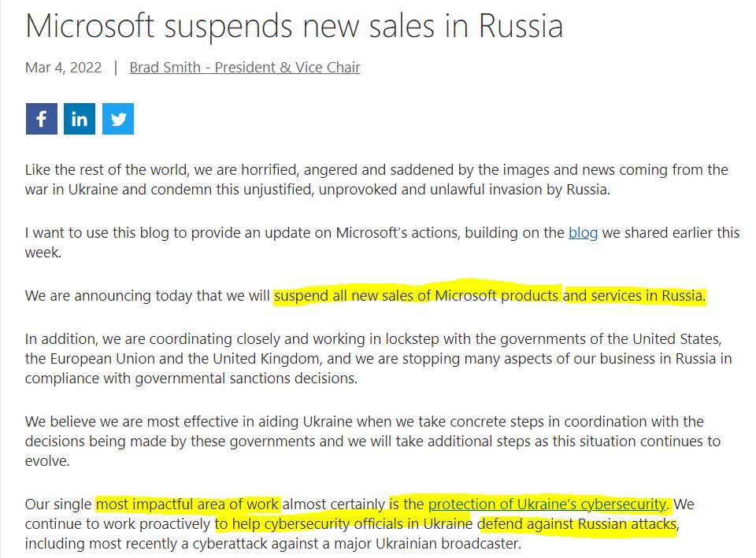Click highlighted phrase "defend against Russian attacks"
756x558 pixels.
[x=576, y=524]
